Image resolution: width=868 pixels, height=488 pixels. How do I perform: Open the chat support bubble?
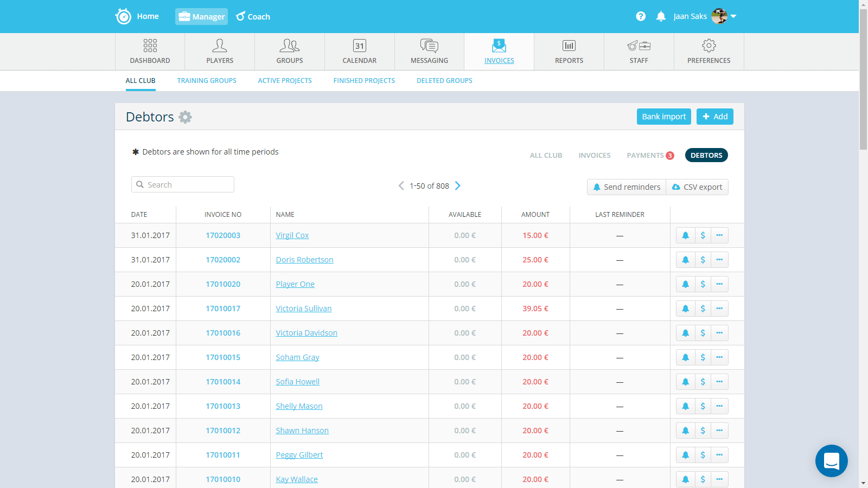point(831,461)
